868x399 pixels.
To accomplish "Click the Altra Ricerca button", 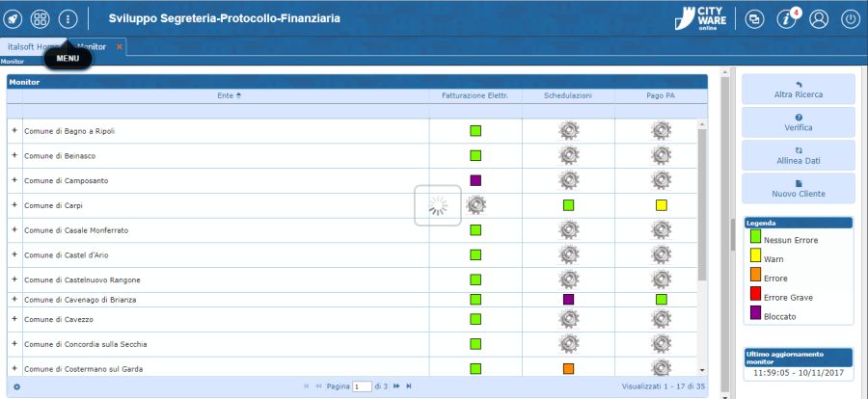I will 798,90.
